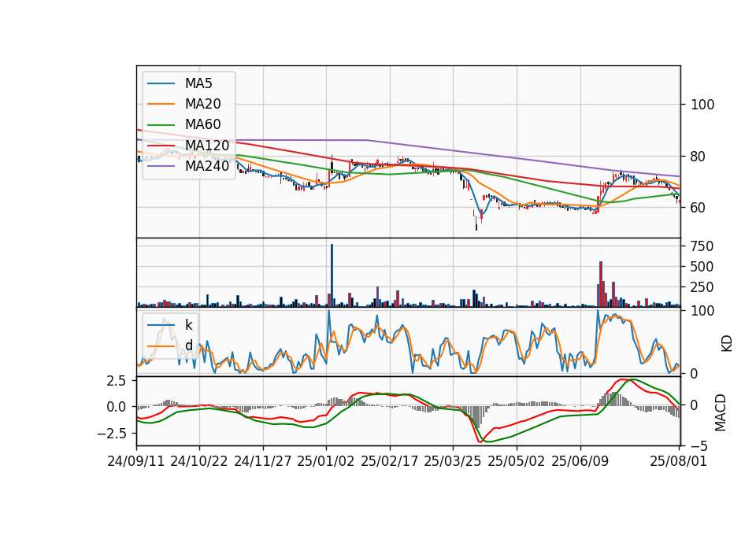Click the 'k' legend label in KD panel

pyautogui.click(x=188, y=325)
